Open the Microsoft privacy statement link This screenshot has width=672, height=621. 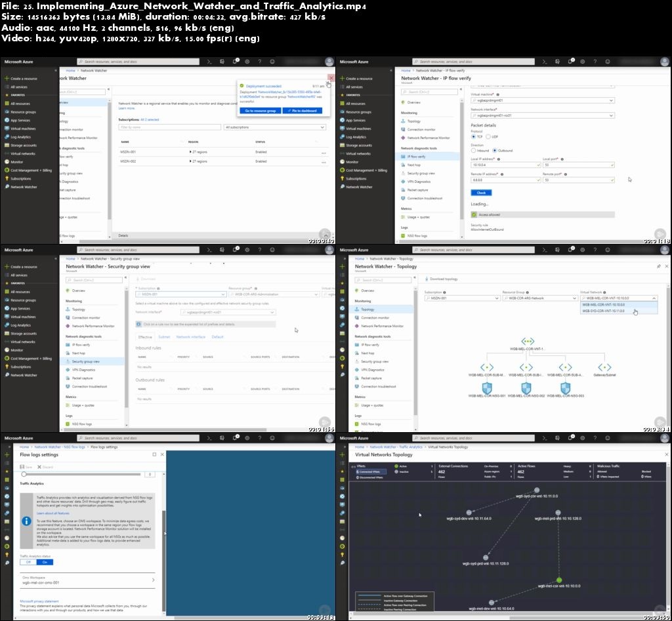[x=39, y=601]
